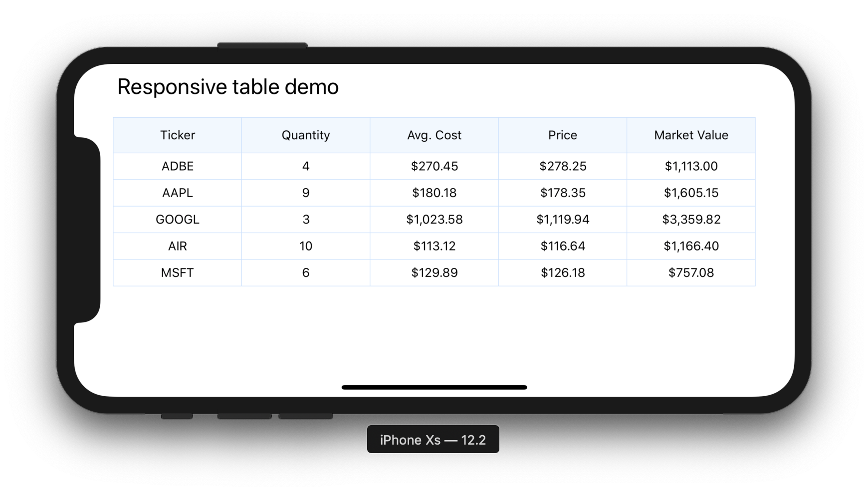Click the home indicator bar
The height and width of the screenshot is (497, 868).
(x=434, y=387)
